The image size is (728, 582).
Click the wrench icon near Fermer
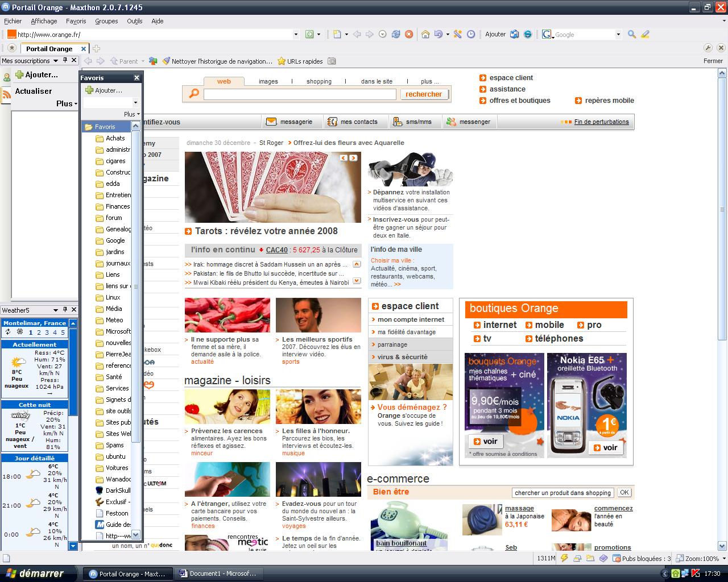pyautogui.click(x=708, y=48)
